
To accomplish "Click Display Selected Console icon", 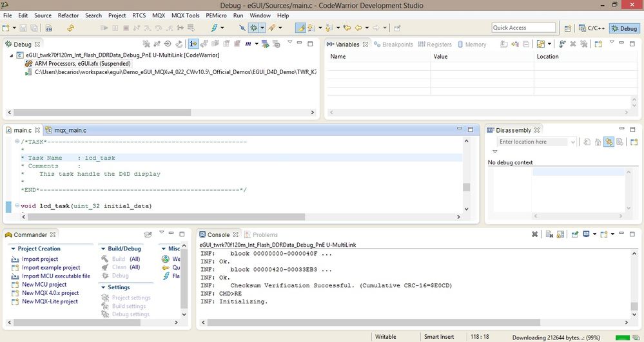I will pos(586,234).
